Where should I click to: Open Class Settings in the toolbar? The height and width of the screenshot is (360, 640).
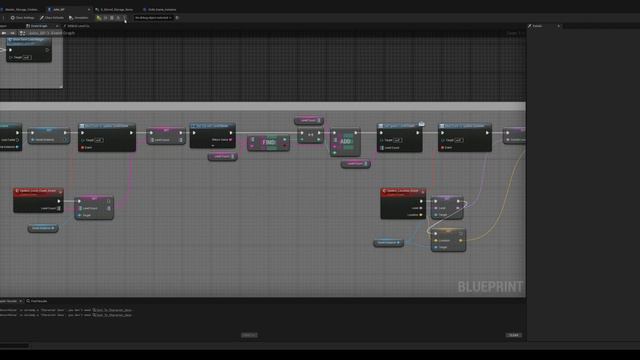click(x=22, y=18)
